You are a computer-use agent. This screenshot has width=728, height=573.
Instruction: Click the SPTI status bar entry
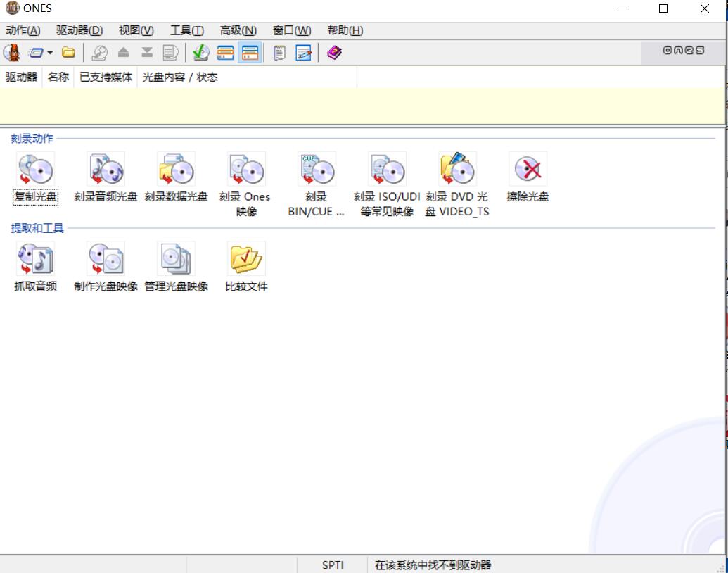[333, 565]
